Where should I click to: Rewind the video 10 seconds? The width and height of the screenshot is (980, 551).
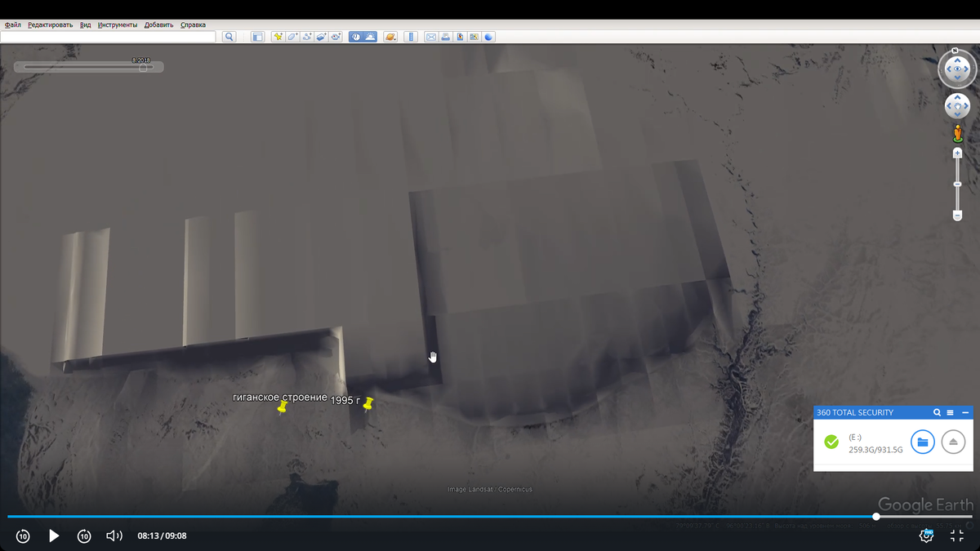click(23, 535)
